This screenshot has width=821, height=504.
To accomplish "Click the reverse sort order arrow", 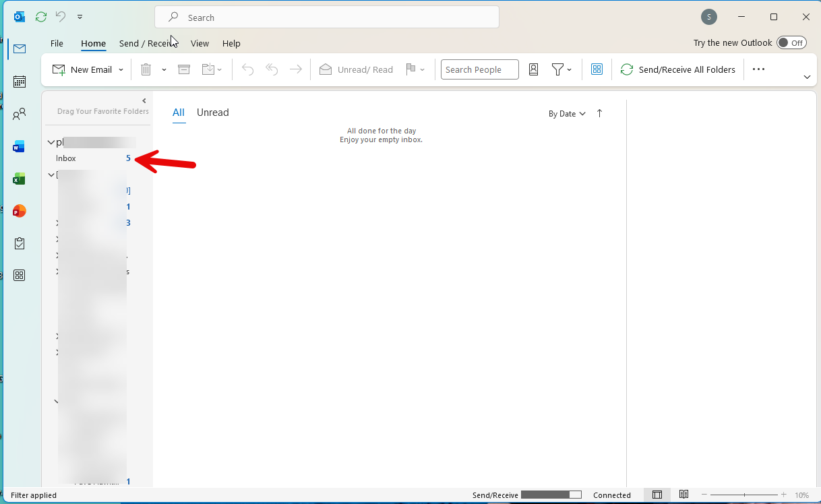I will [599, 113].
